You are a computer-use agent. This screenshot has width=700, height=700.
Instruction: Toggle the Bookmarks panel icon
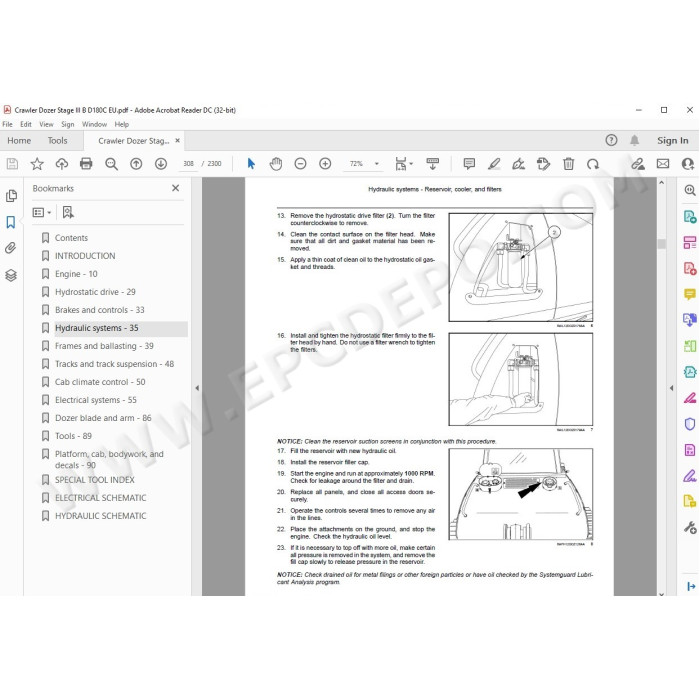tap(11, 222)
